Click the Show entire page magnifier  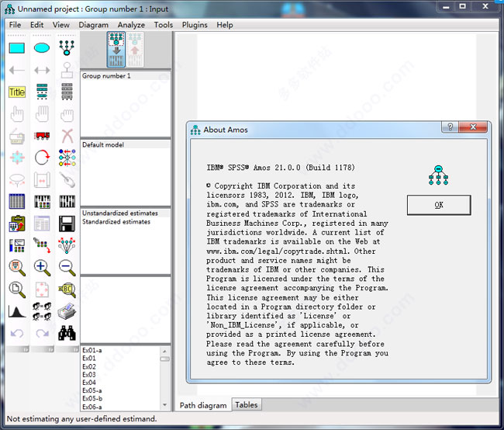click(17, 290)
